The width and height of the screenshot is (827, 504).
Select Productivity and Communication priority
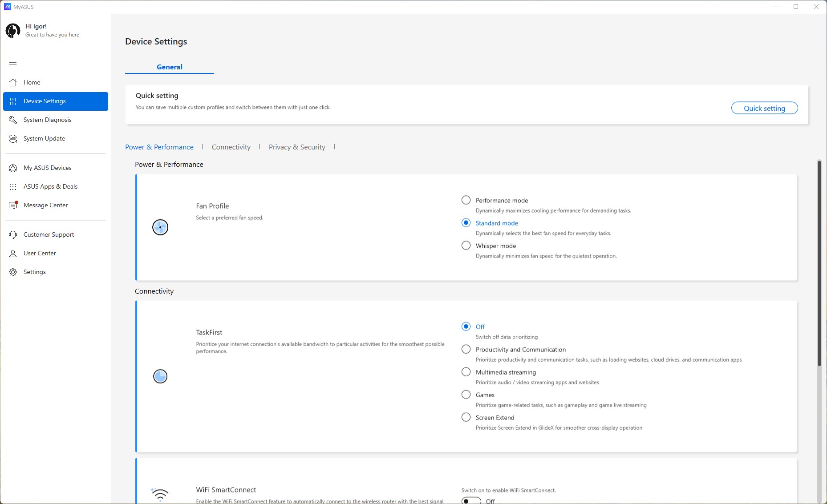pos(466,349)
